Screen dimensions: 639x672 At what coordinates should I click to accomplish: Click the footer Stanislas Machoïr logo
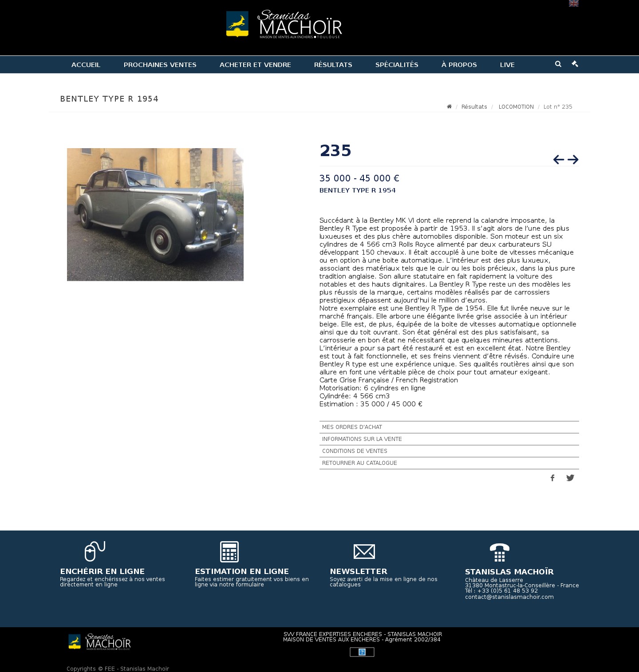[99, 642]
